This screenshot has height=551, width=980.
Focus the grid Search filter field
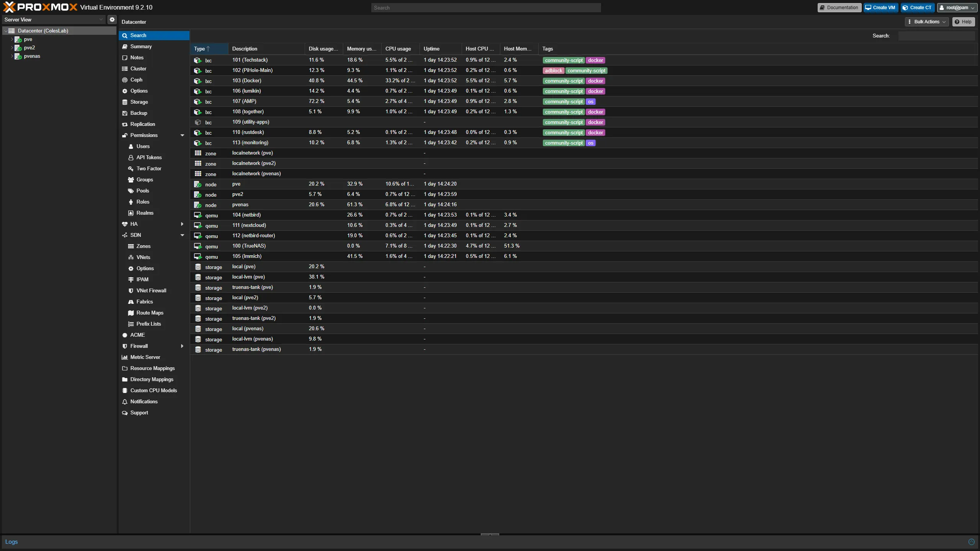[936, 36]
